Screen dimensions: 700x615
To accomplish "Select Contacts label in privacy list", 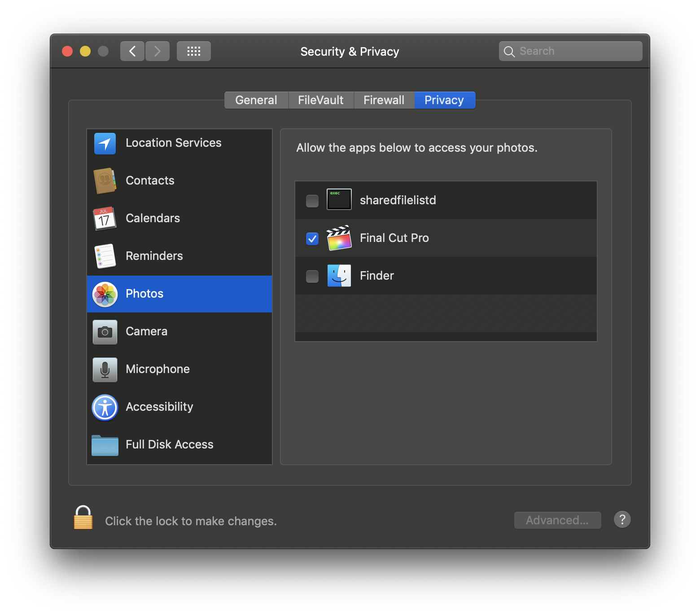I will click(x=150, y=180).
